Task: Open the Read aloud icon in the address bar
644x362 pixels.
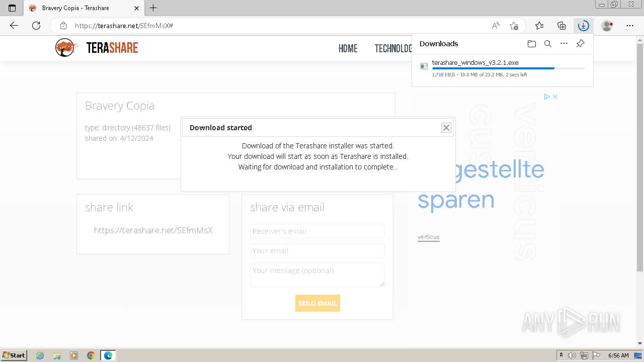Action: (496, 26)
